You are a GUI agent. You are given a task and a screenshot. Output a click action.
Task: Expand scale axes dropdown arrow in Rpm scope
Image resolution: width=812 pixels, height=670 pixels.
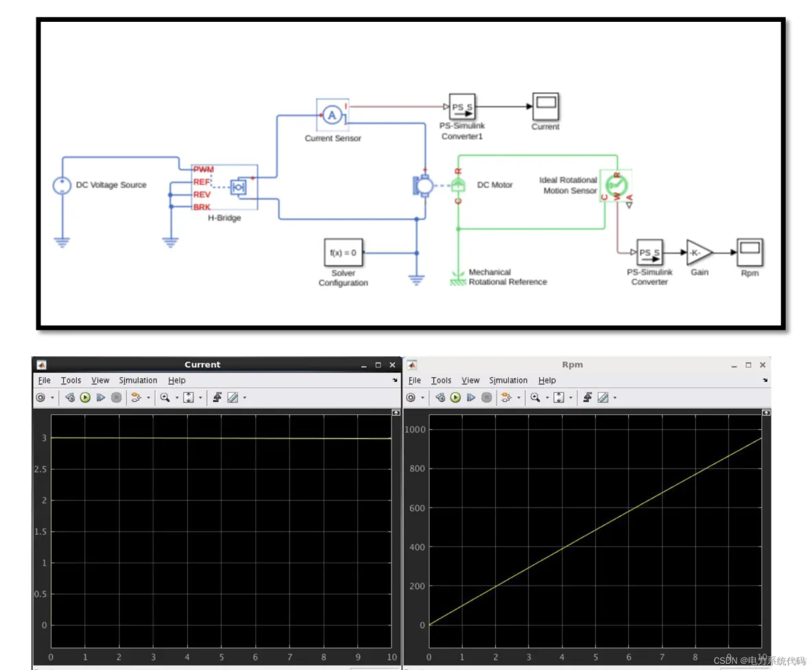coord(571,398)
